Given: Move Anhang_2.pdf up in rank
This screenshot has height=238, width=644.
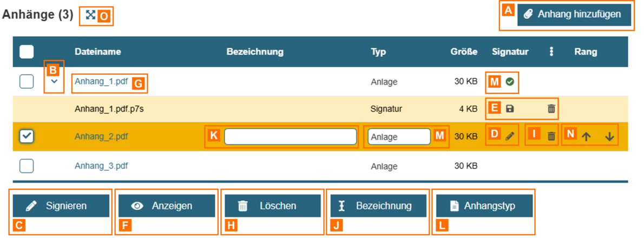Looking at the screenshot, I should (x=586, y=137).
